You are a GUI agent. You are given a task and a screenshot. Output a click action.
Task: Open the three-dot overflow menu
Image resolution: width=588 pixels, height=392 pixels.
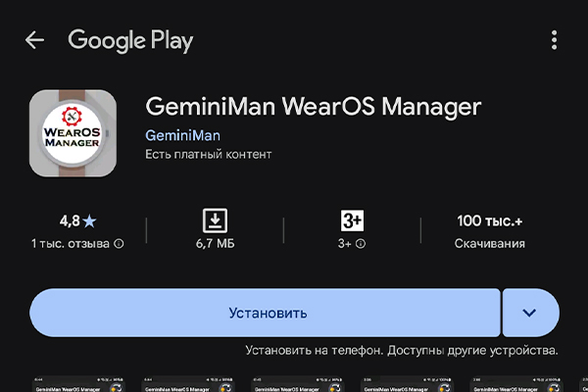(x=554, y=40)
